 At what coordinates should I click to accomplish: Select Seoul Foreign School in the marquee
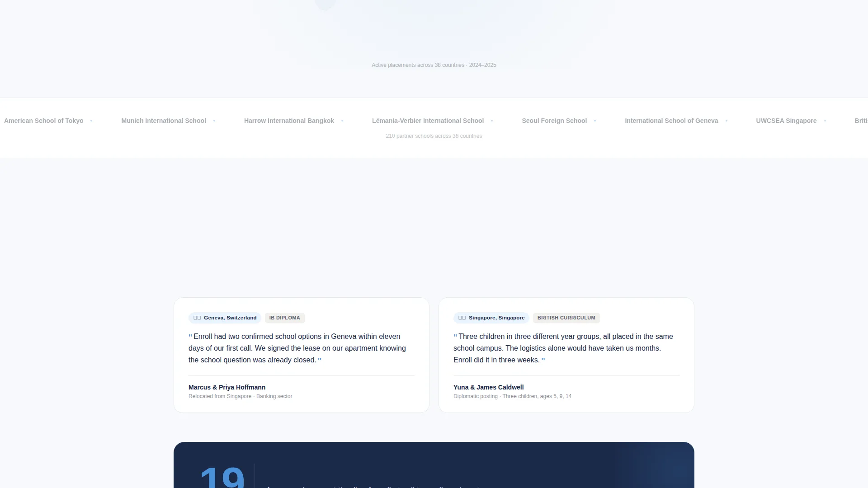(554, 121)
